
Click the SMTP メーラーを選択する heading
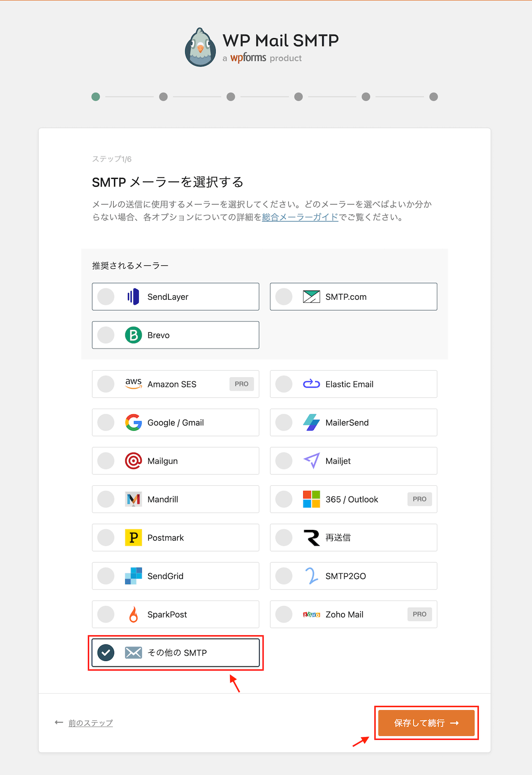[x=167, y=182]
